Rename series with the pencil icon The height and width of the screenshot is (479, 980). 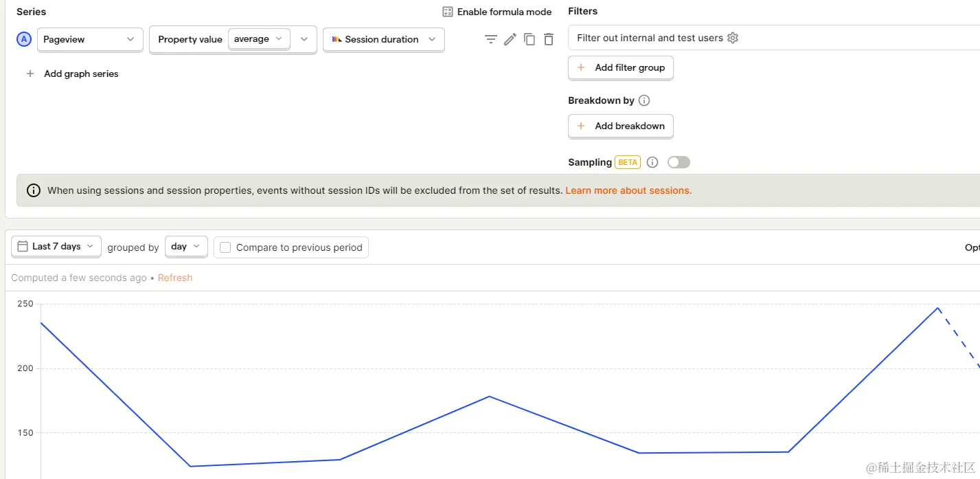(x=510, y=39)
